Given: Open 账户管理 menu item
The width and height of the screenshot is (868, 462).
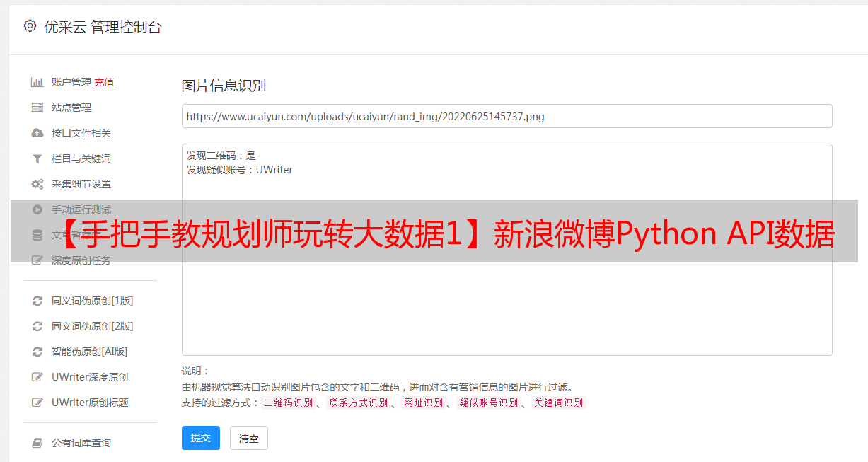Looking at the screenshot, I should pos(71,82).
